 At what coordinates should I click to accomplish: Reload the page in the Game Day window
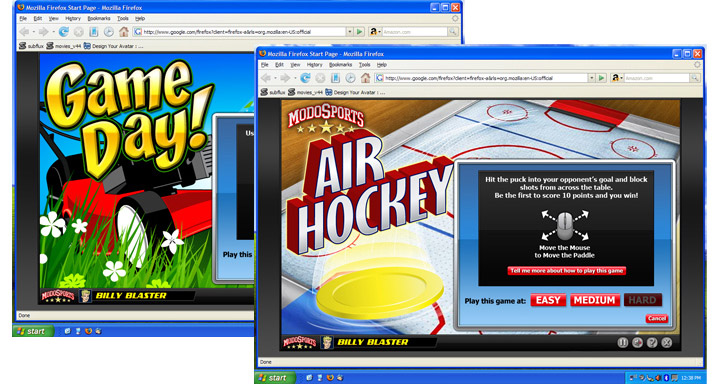tap(64, 32)
